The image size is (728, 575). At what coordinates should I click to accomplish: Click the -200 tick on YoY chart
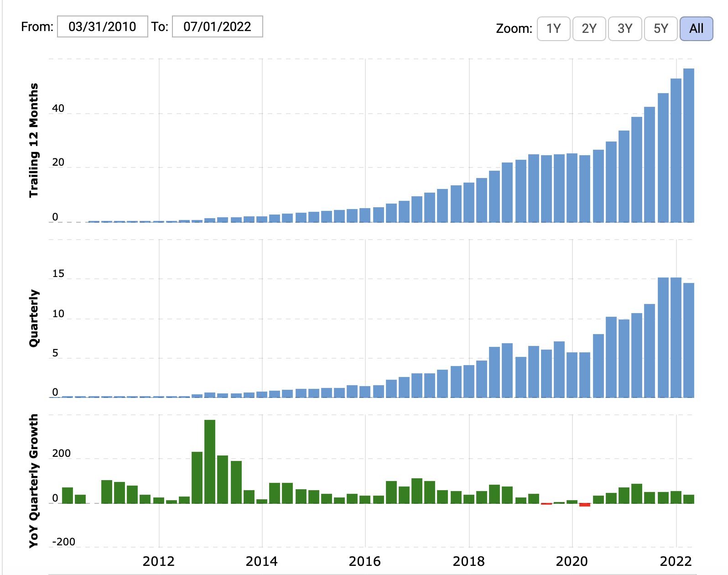63,542
